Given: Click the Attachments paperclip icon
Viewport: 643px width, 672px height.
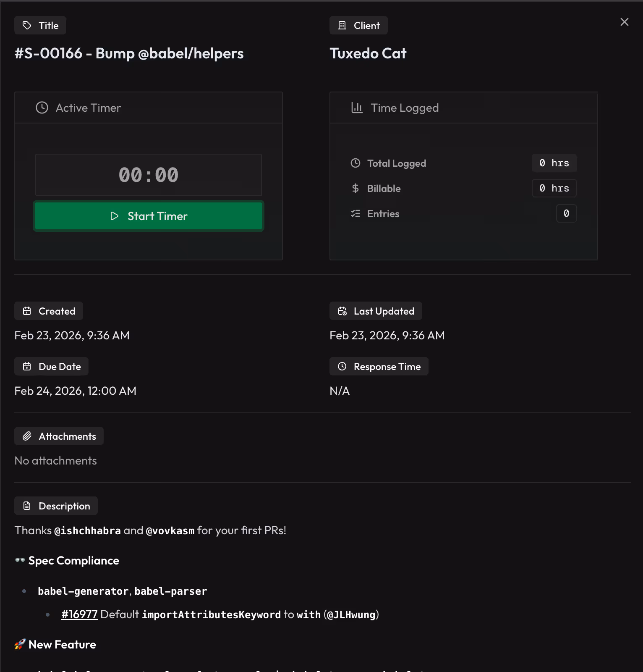Looking at the screenshot, I should coord(28,436).
